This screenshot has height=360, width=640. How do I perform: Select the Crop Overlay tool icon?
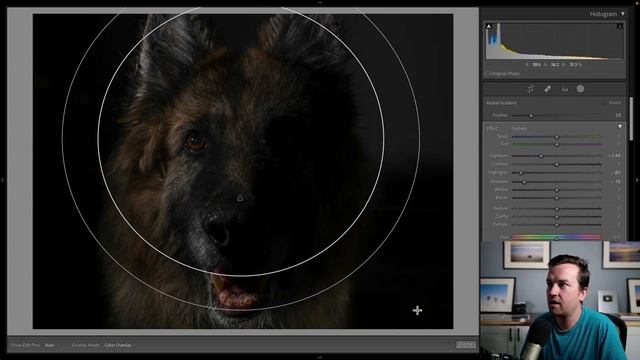531,89
